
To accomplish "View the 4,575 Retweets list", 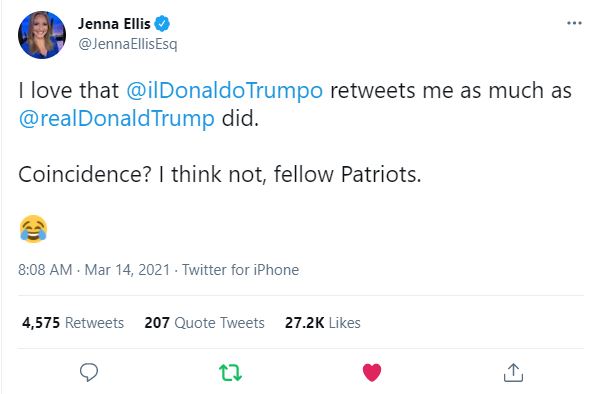I will [73, 323].
